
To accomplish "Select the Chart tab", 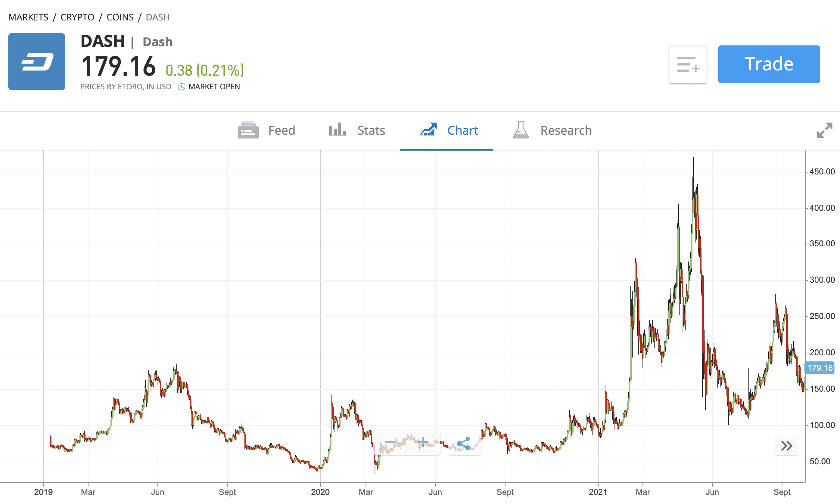I will point(447,131).
